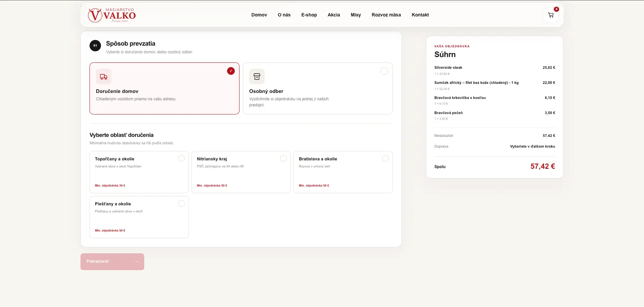Viewport: 644px width, 307px height.
Task: Click the Mäsiarstvo Valko logo
Action: click(112, 15)
